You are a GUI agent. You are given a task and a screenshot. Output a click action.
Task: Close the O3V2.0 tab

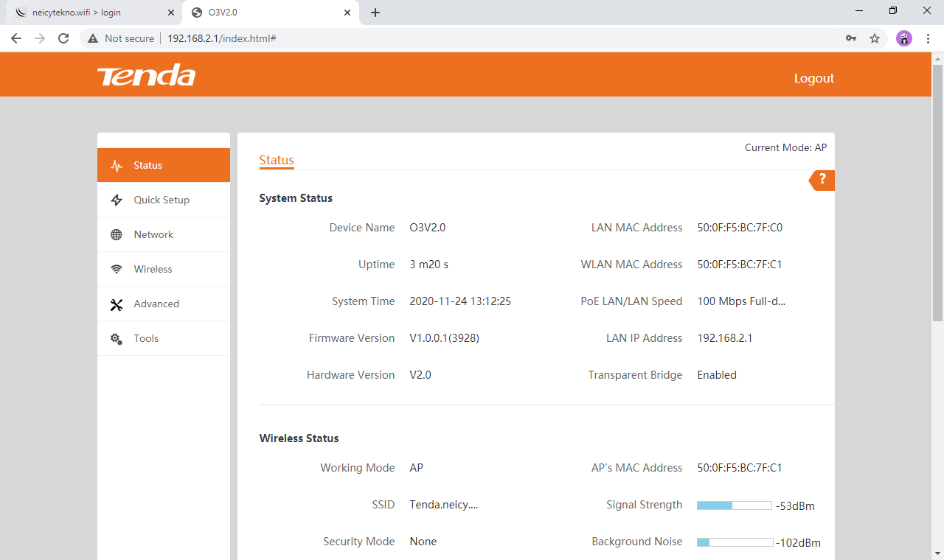348,13
